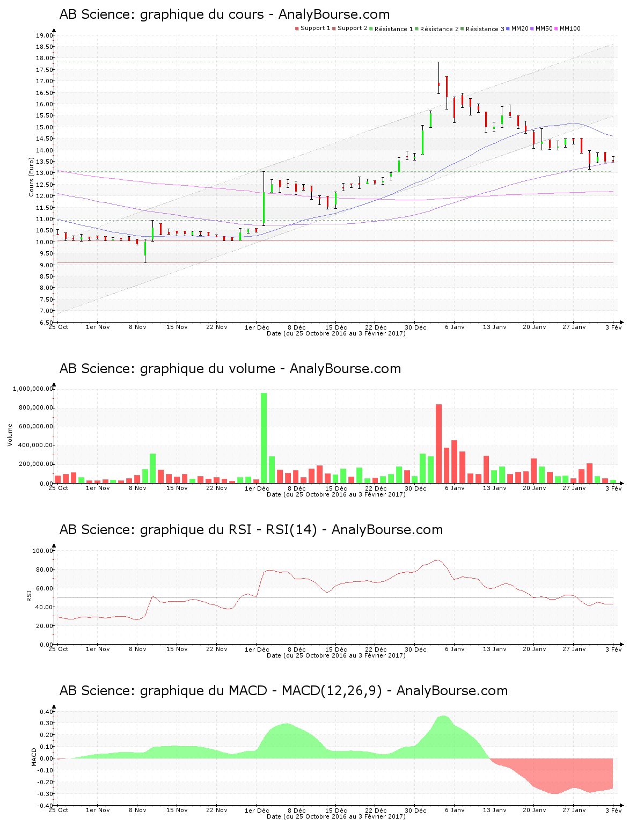Click the 'RSI' vertical axis title
Image resolution: width=644 pixels, height=832 pixels.
(x=29, y=595)
